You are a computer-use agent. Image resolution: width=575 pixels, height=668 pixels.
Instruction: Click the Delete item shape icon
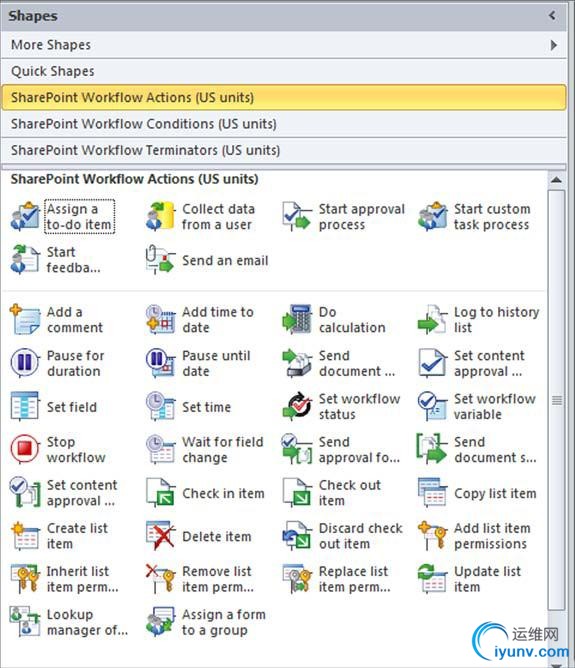(x=160, y=536)
